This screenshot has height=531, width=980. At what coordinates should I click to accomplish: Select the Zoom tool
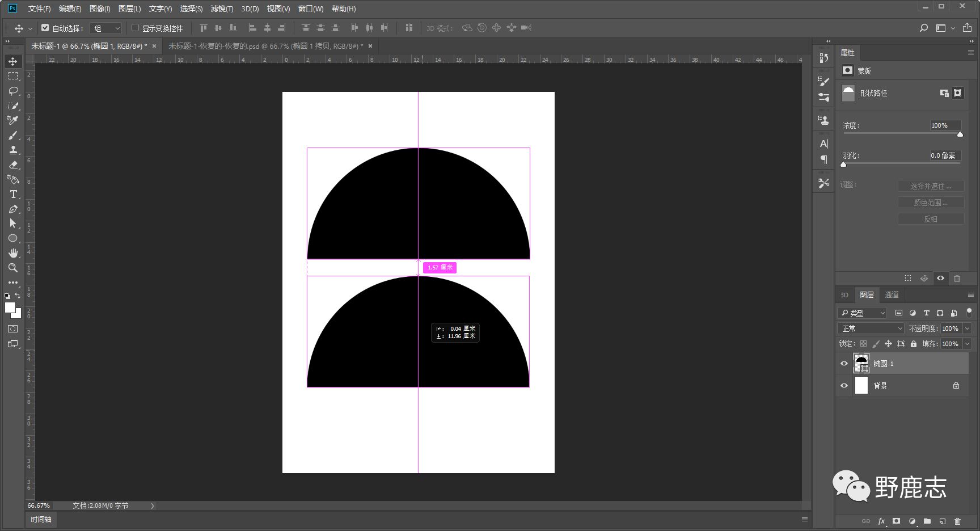click(x=13, y=268)
